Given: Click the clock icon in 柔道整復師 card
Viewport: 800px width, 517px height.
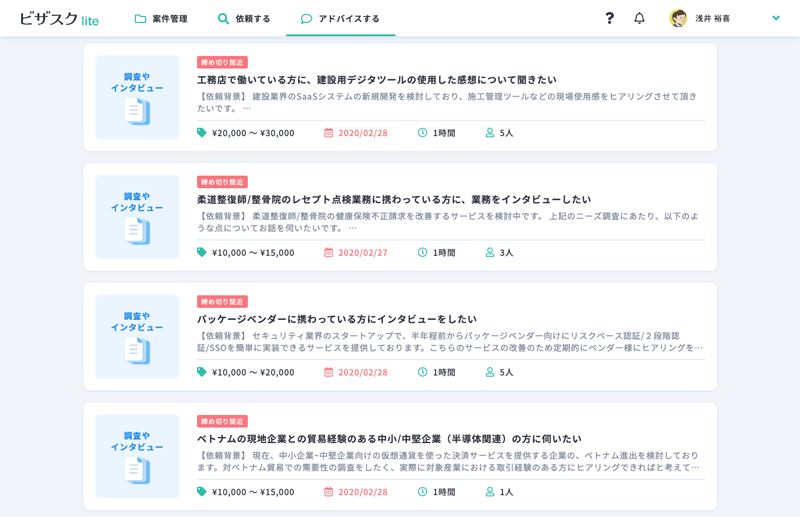Looking at the screenshot, I should 422,252.
